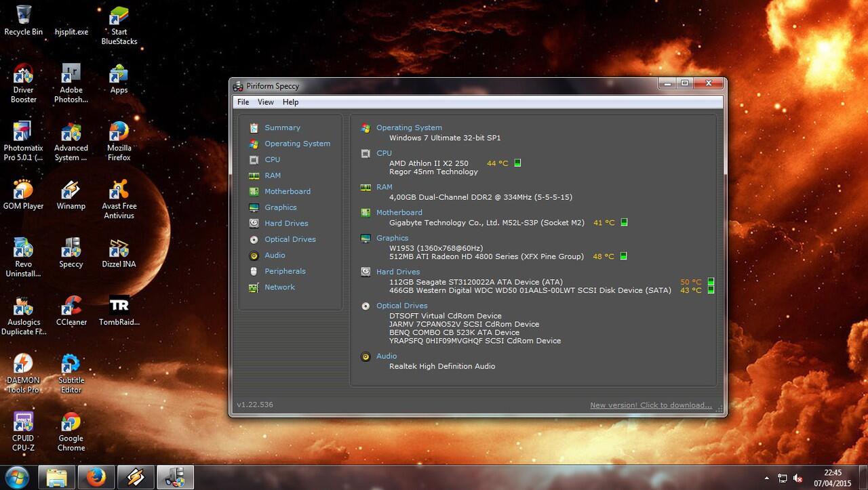Select Subtitle Editor desktop icon
The height and width of the screenshot is (490, 868).
pyautogui.click(x=71, y=373)
